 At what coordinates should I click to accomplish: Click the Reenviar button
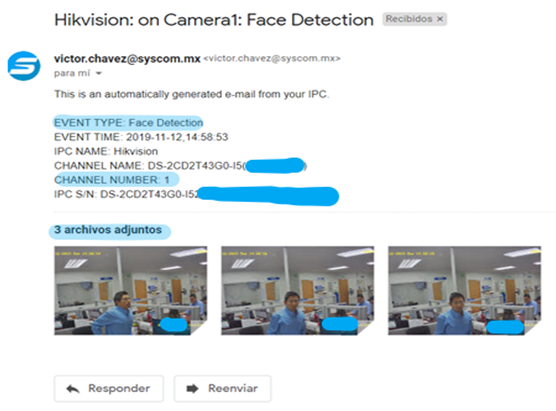pyautogui.click(x=222, y=388)
